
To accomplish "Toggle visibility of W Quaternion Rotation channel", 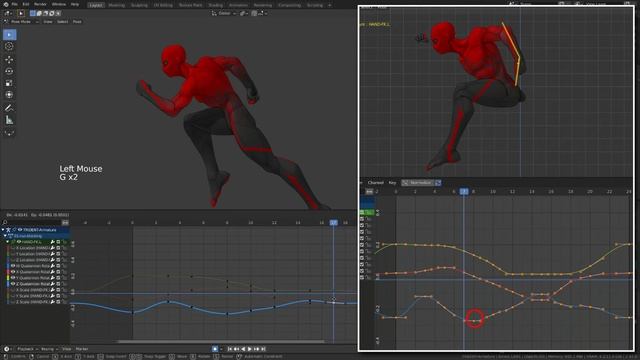I will pyautogui.click(x=13, y=266).
